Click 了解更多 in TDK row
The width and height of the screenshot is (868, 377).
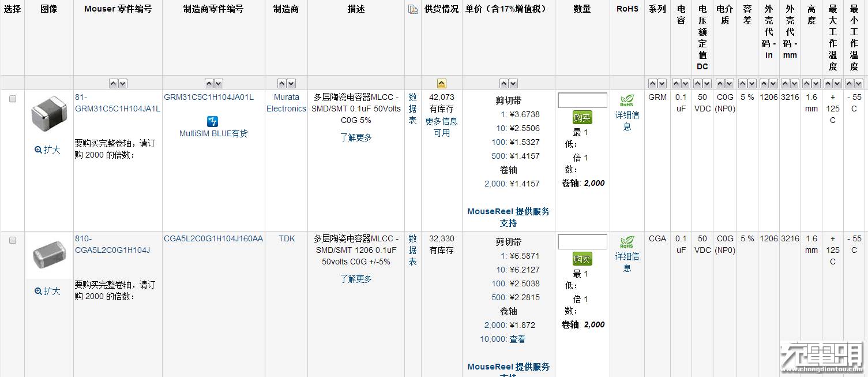[x=356, y=279]
